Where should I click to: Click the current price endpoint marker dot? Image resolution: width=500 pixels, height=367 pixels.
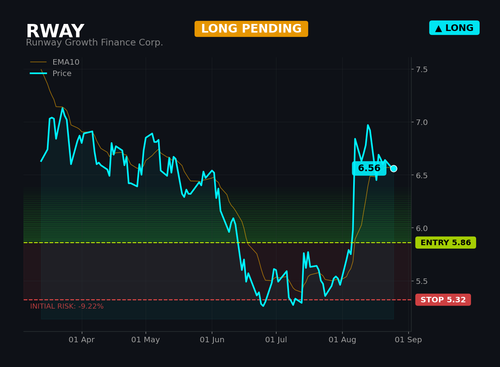pyautogui.click(x=394, y=169)
